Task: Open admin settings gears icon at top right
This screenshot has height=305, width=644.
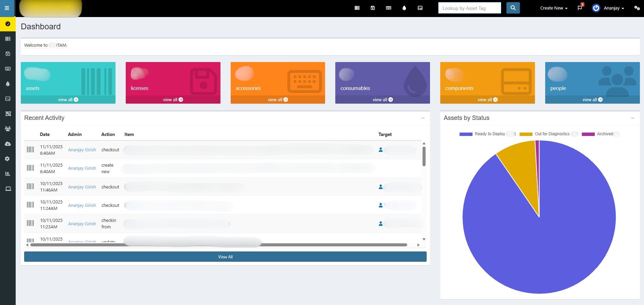Action: click(x=637, y=8)
